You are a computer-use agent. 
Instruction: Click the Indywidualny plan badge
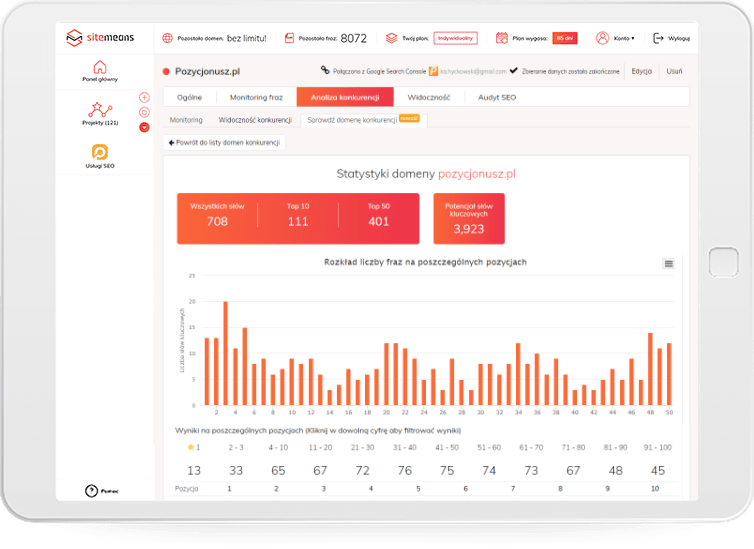tap(455, 38)
